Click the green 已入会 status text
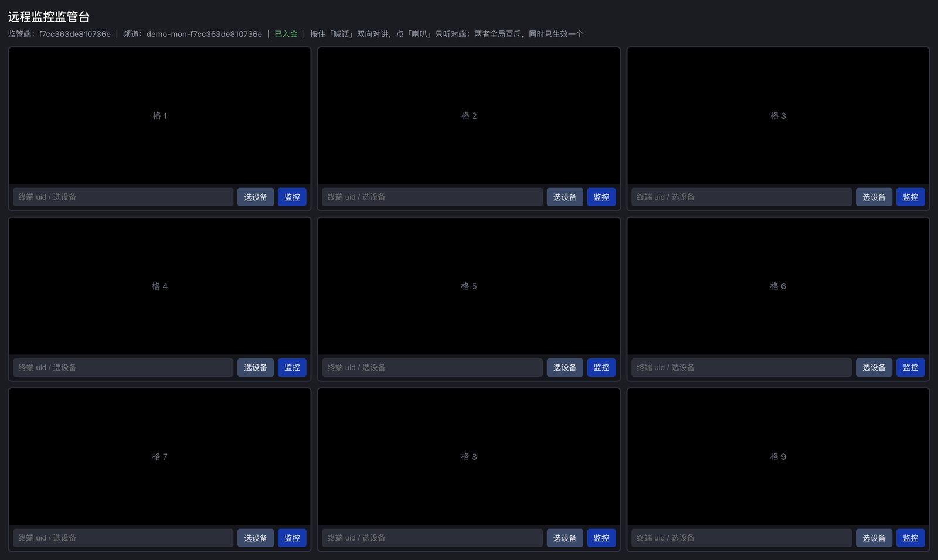938x560 pixels. pyautogui.click(x=286, y=34)
